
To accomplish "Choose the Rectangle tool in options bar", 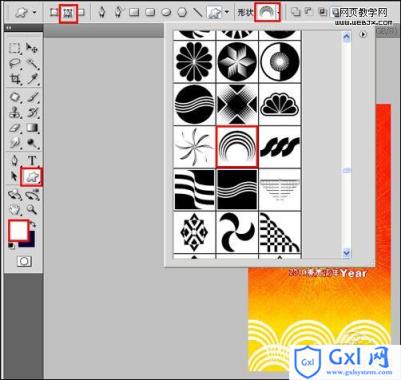I will click(134, 12).
